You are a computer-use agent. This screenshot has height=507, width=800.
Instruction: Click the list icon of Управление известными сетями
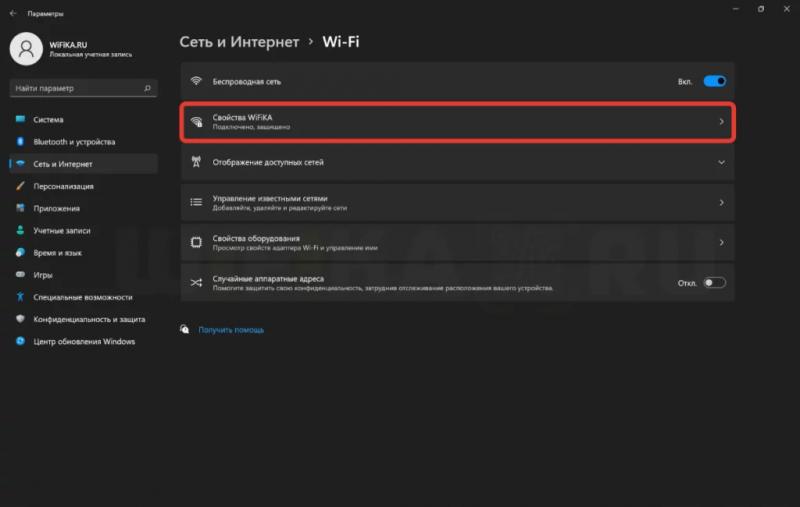pyautogui.click(x=196, y=202)
